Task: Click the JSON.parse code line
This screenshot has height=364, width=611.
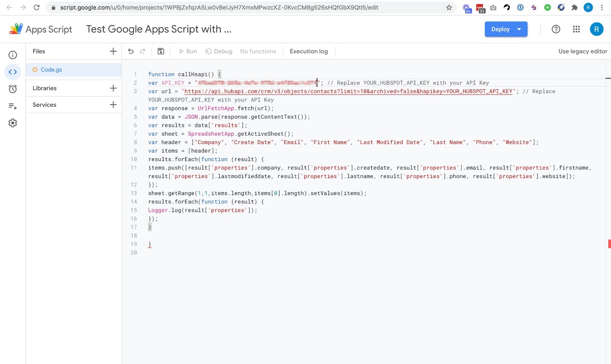Action: (x=229, y=117)
